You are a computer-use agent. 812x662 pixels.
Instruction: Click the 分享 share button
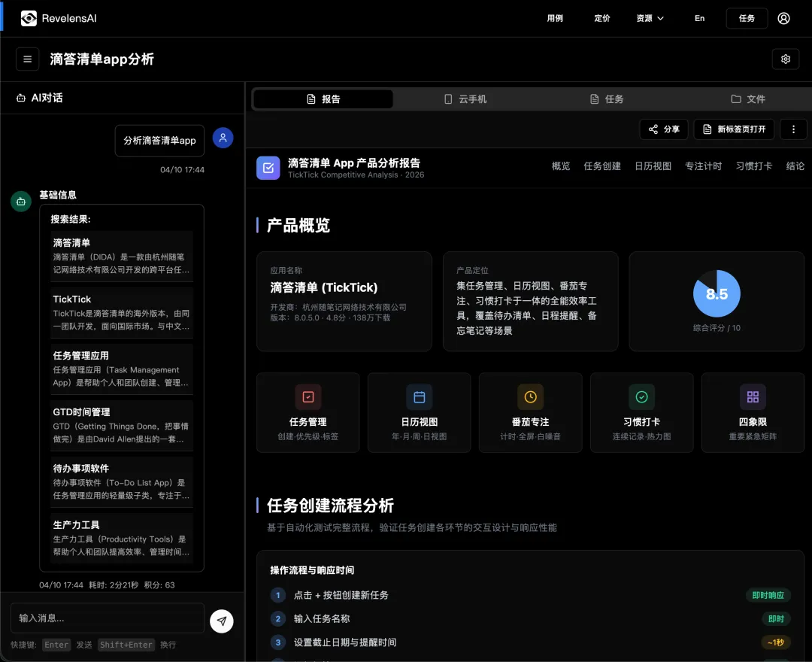click(x=664, y=129)
